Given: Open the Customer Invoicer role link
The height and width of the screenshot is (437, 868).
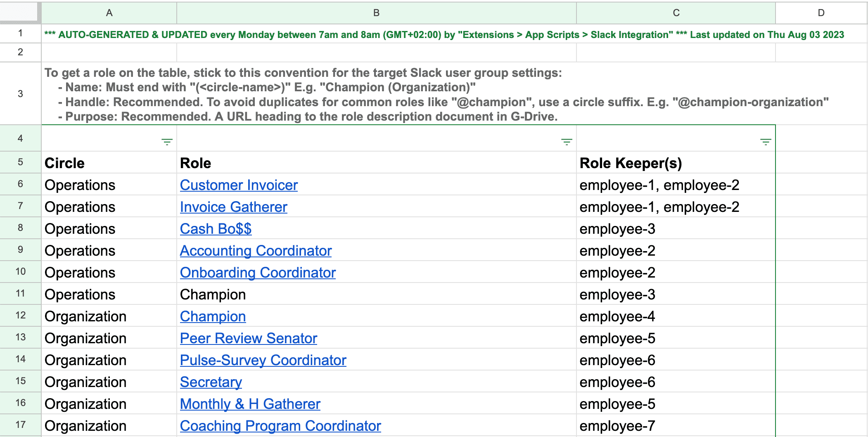Looking at the screenshot, I should [x=239, y=185].
